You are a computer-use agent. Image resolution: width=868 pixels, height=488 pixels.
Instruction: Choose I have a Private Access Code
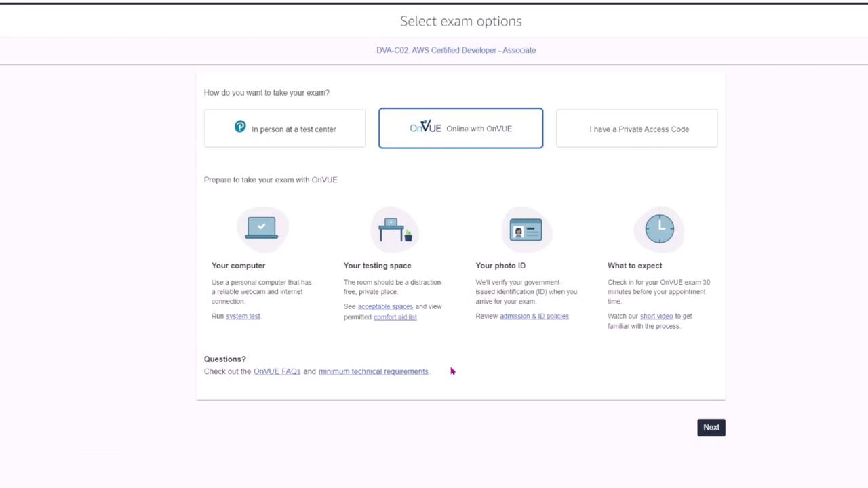point(637,129)
